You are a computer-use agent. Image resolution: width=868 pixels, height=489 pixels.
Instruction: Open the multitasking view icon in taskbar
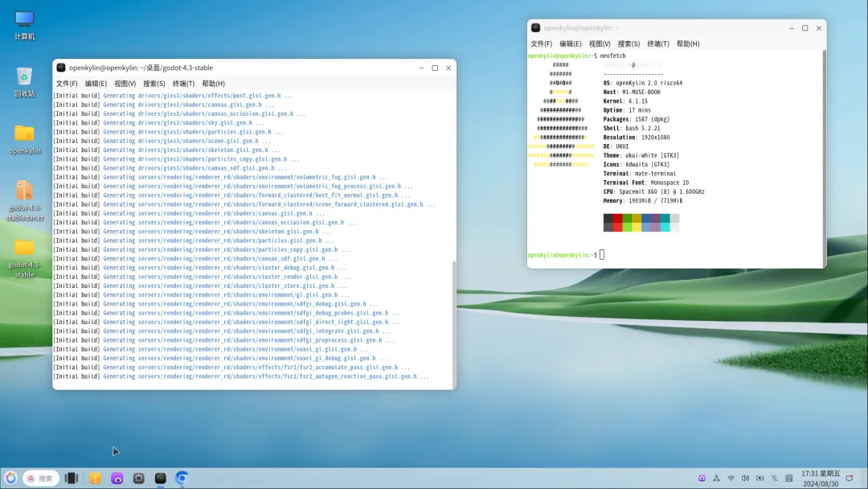click(x=72, y=478)
